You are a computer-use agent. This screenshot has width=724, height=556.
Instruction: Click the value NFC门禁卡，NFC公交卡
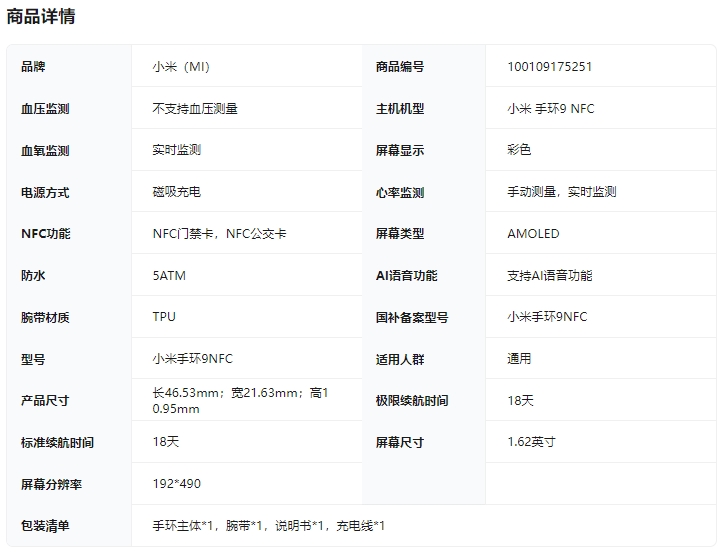[219, 234]
